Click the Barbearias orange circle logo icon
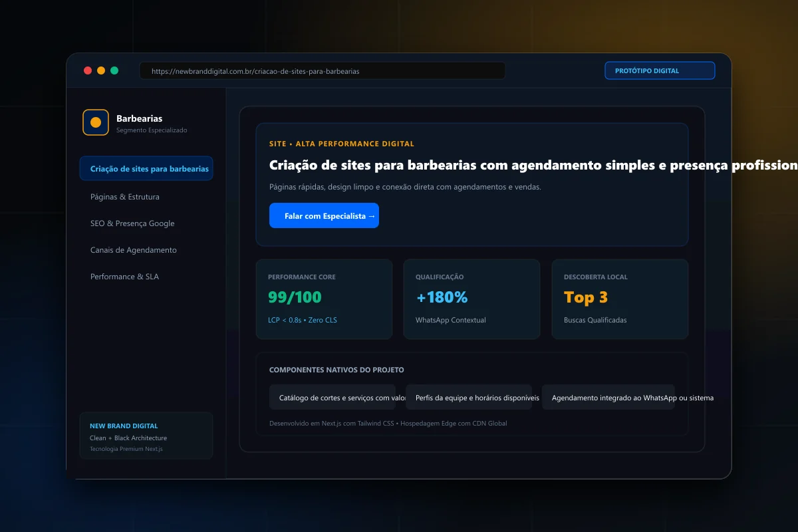The width and height of the screenshot is (798, 532). (x=96, y=122)
